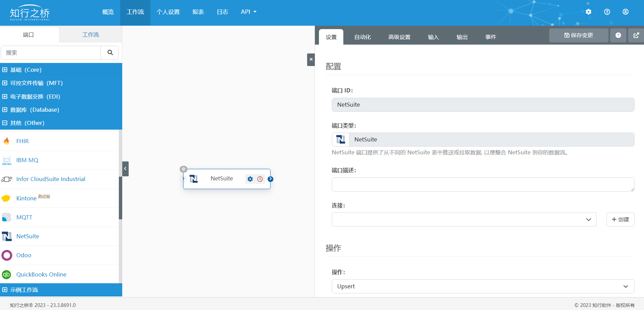Select the MQTT connector

(59, 217)
